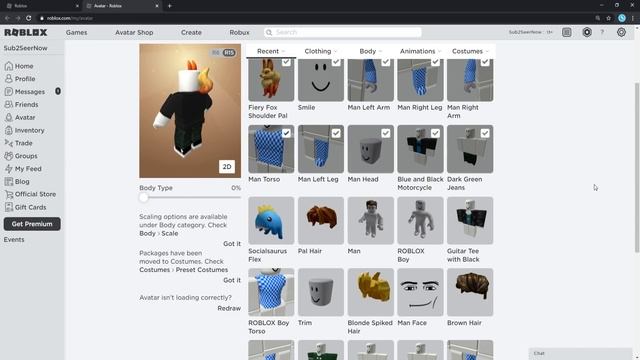This screenshot has width=640, height=360.
Task: Expand the Recent dropdown tab
Action: tap(271, 51)
